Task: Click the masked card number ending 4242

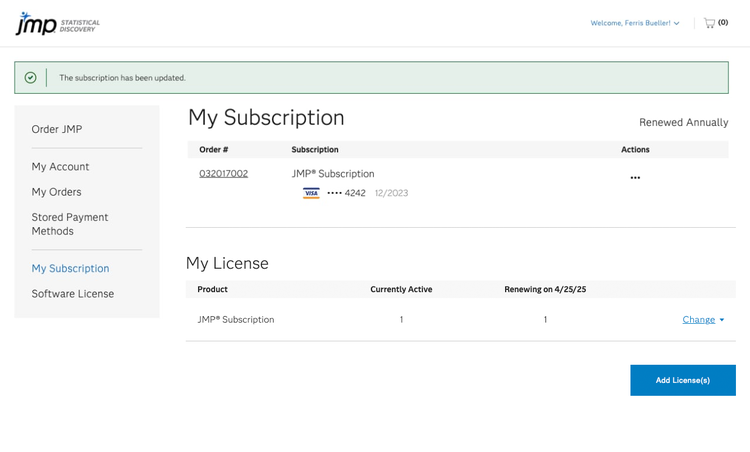Action: 346,193
